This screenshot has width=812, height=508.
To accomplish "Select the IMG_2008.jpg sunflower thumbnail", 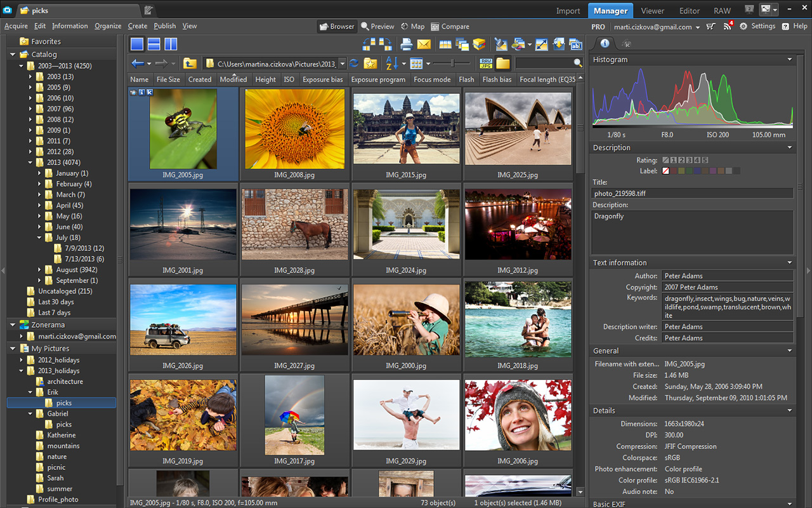I will tap(294, 134).
